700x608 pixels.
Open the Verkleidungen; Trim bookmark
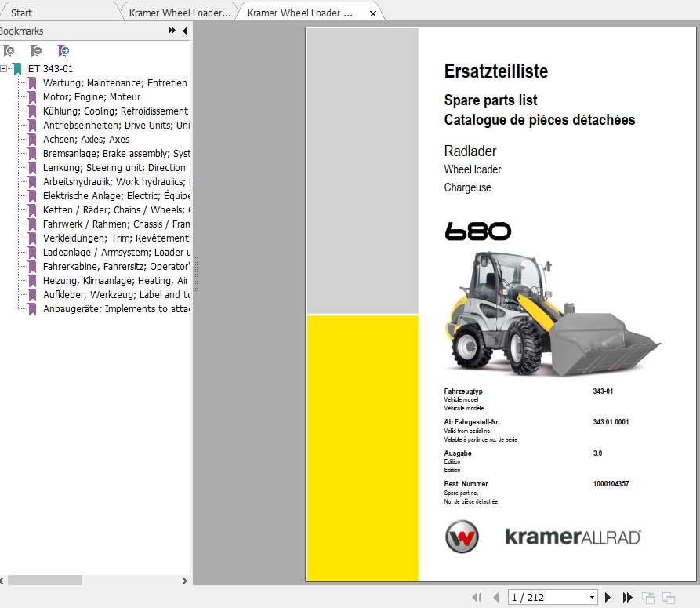pos(116,238)
